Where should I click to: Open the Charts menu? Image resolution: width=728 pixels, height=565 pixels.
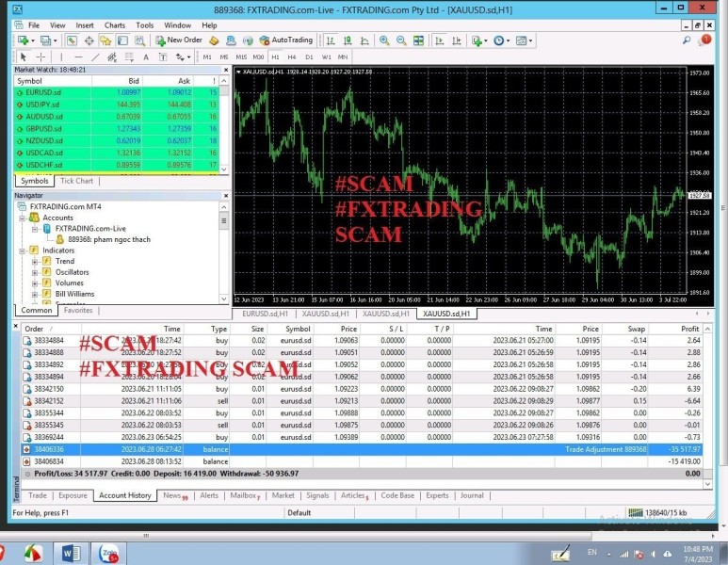click(x=114, y=25)
